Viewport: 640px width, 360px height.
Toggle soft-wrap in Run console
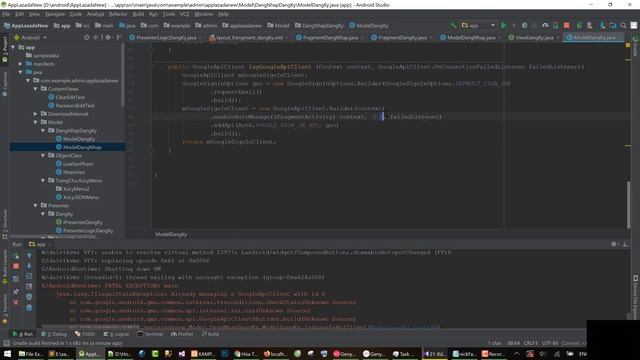[x=29, y=276]
